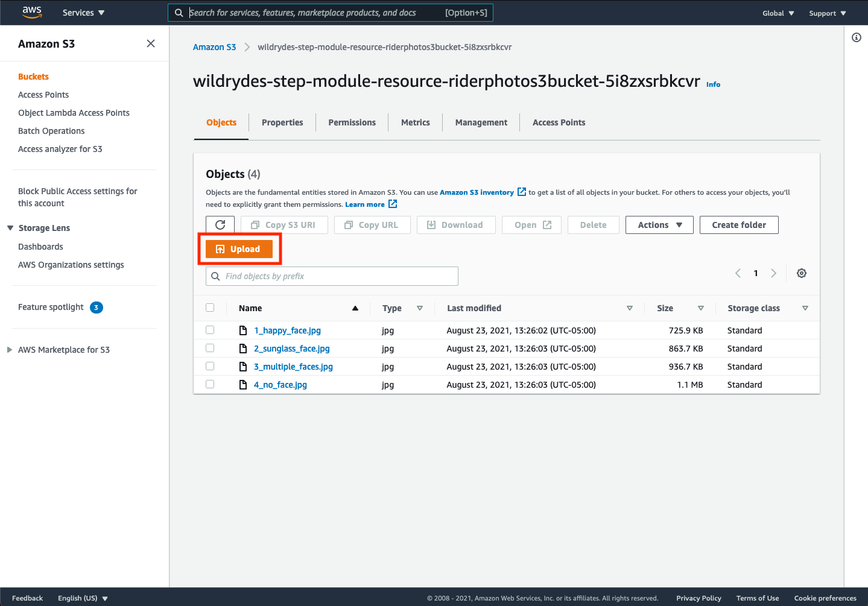Open the Actions dropdown button
Image resolution: width=868 pixels, height=606 pixels.
click(659, 225)
